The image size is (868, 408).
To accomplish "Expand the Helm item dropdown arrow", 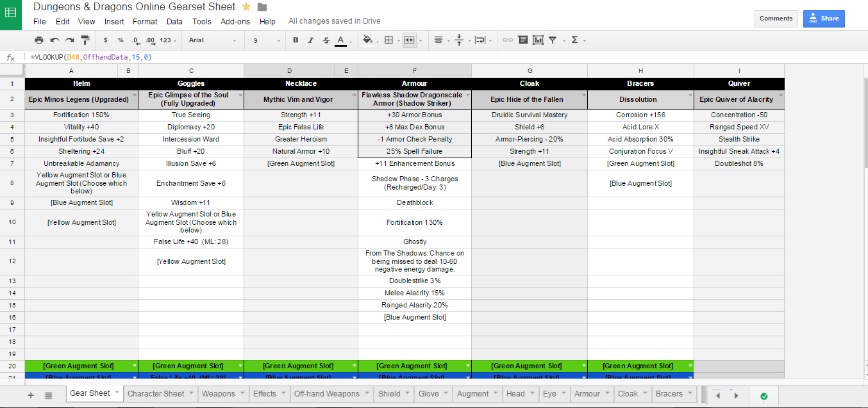I will point(134,95).
